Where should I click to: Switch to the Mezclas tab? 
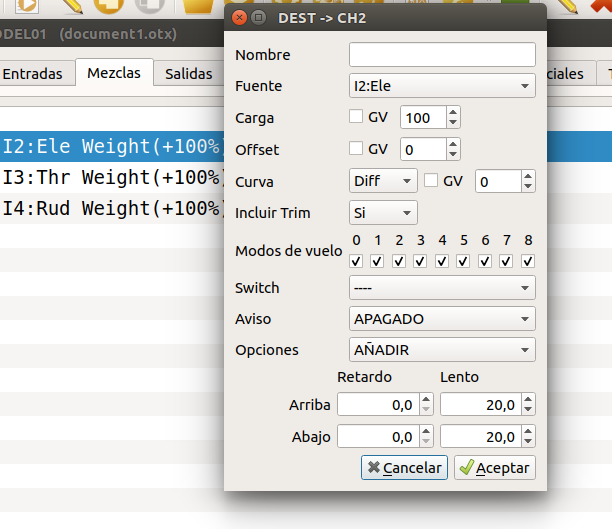point(114,73)
